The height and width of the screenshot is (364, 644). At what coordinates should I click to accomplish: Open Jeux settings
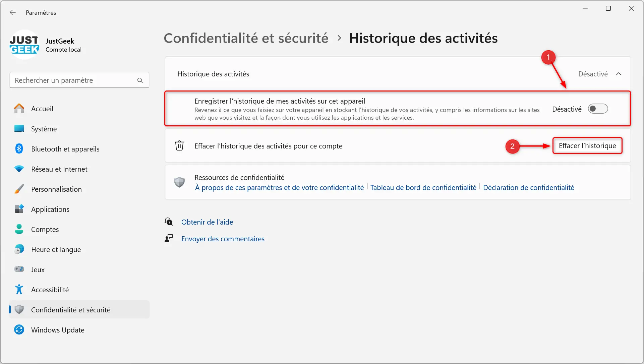[79, 269]
